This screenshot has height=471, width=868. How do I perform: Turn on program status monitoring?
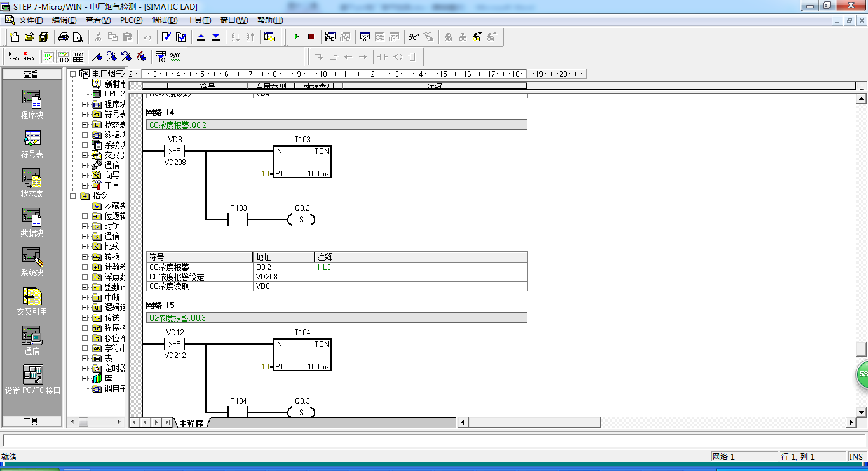click(x=330, y=37)
